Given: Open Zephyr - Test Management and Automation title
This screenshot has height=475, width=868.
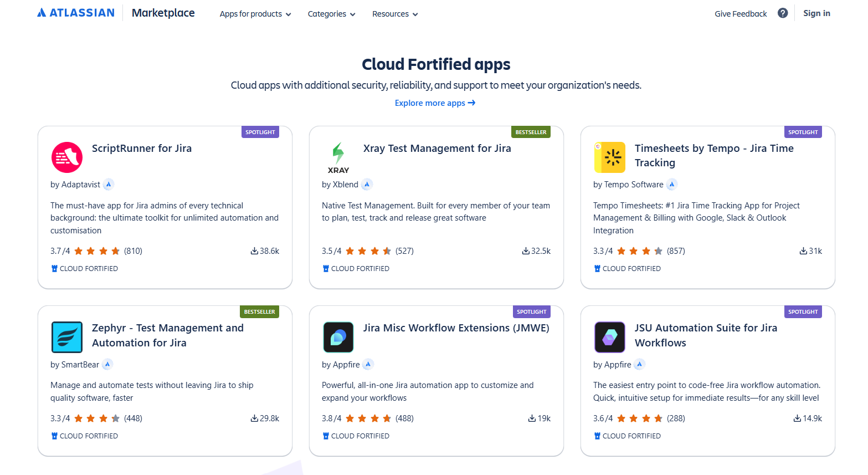Looking at the screenshot, I should coord(168,335).
